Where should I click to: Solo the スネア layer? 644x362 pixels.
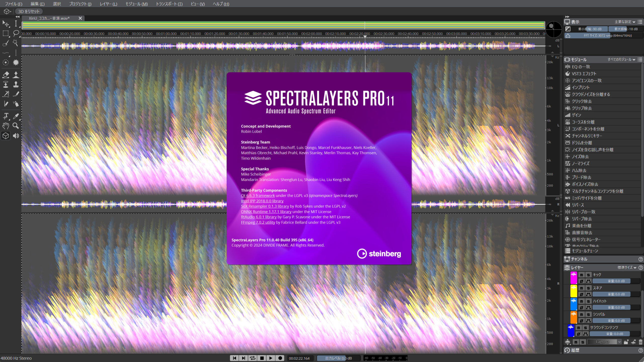tap(588, 288)
